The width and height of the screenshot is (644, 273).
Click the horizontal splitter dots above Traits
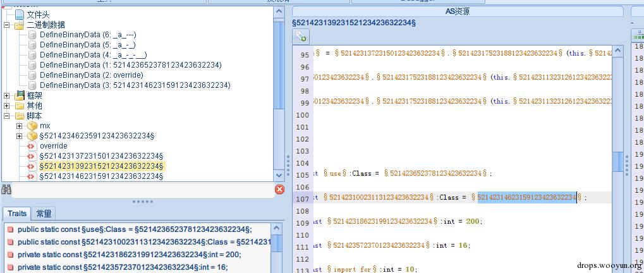143,202
